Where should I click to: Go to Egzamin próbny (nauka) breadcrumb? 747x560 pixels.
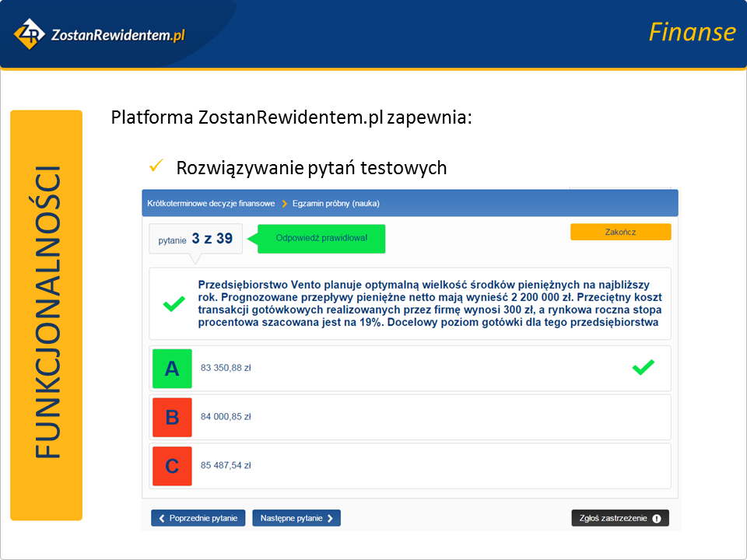[336, 204]
